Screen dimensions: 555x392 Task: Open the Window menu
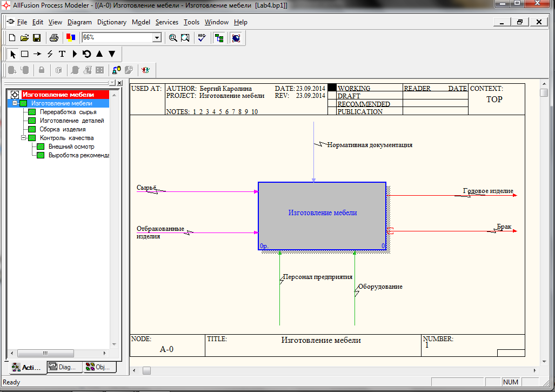pyautogui.click(x=217, y=22)
